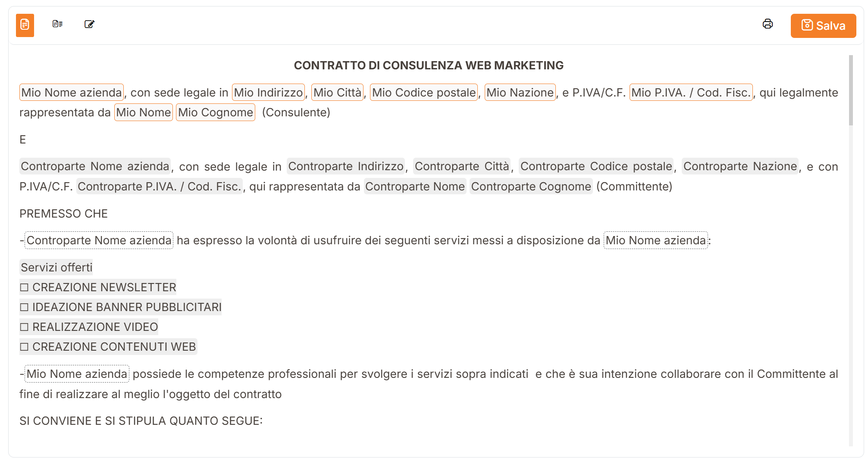
Task: Select the Mio Cognome placeholder field
Action: tap(216, 112)
